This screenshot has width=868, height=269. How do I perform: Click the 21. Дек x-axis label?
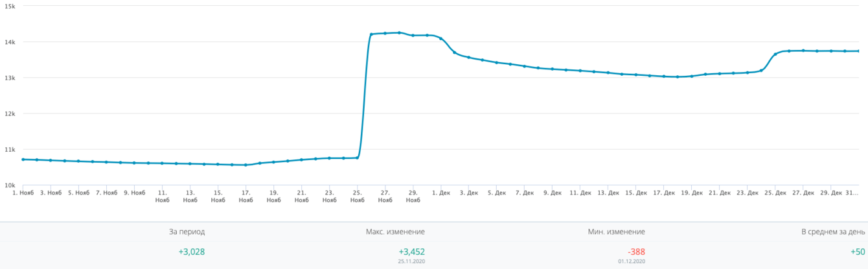click(720, 193)
